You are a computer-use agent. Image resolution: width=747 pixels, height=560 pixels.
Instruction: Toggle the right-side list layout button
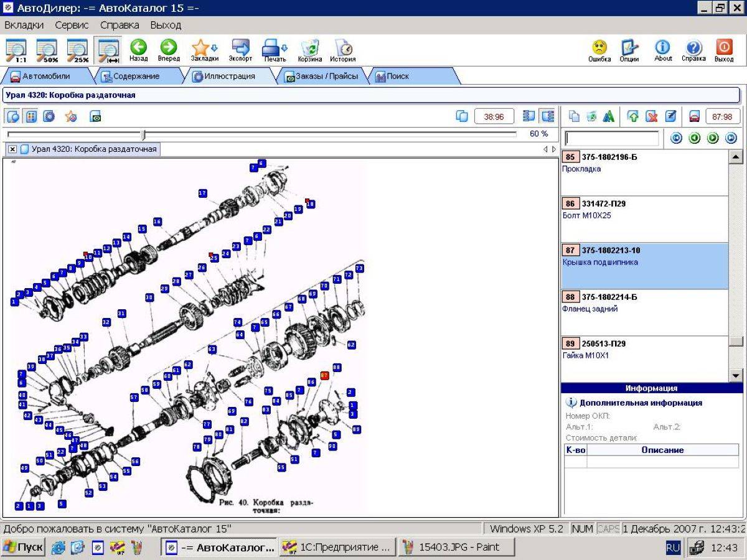tap(548, 116)
